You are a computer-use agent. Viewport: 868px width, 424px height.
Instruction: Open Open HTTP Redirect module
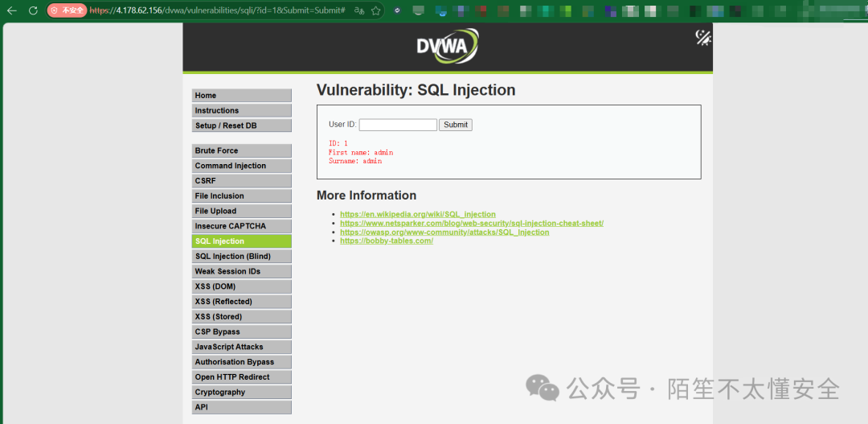pyautogui.click(x=241, y=377)
